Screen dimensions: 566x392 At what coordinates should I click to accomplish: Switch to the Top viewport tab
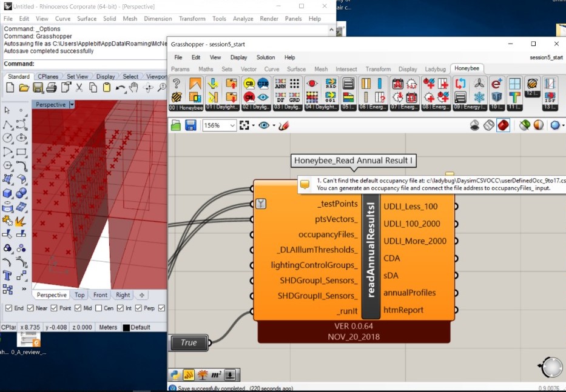coord(79,295)
